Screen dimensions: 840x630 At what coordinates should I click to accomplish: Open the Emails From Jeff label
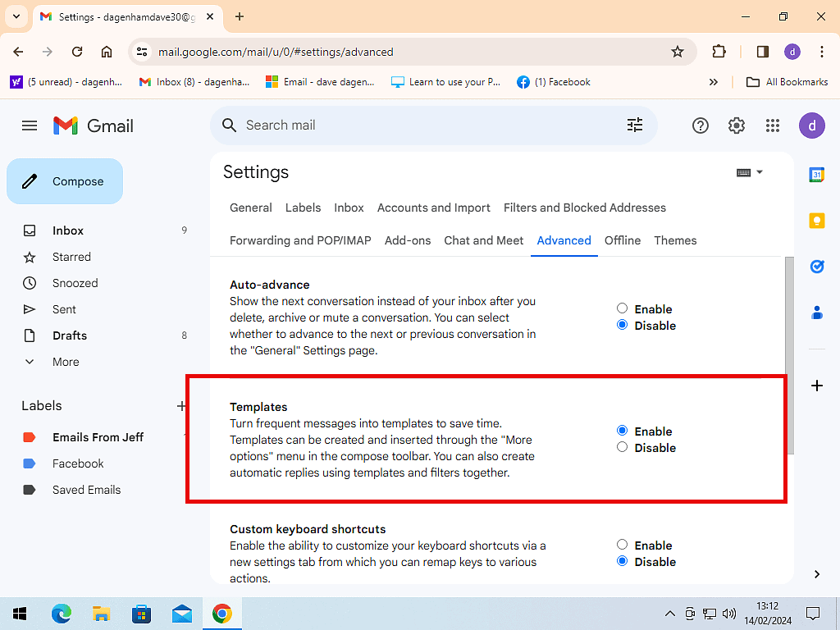point(98,437)
